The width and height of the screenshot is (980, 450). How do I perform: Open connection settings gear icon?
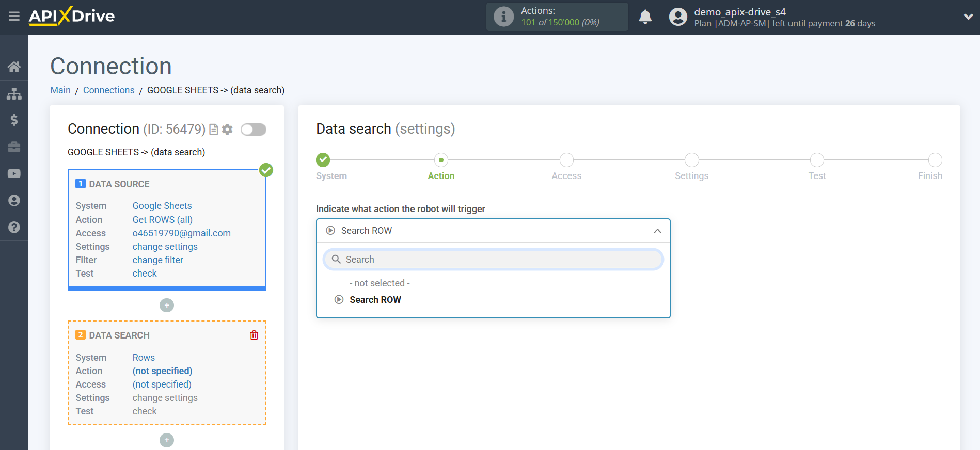227,130
